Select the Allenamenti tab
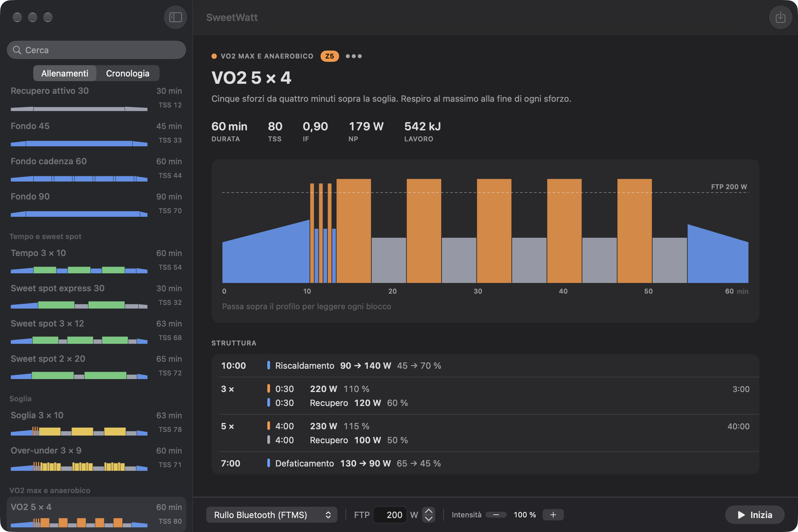798x532 pixels. click(x=65, y=73)
